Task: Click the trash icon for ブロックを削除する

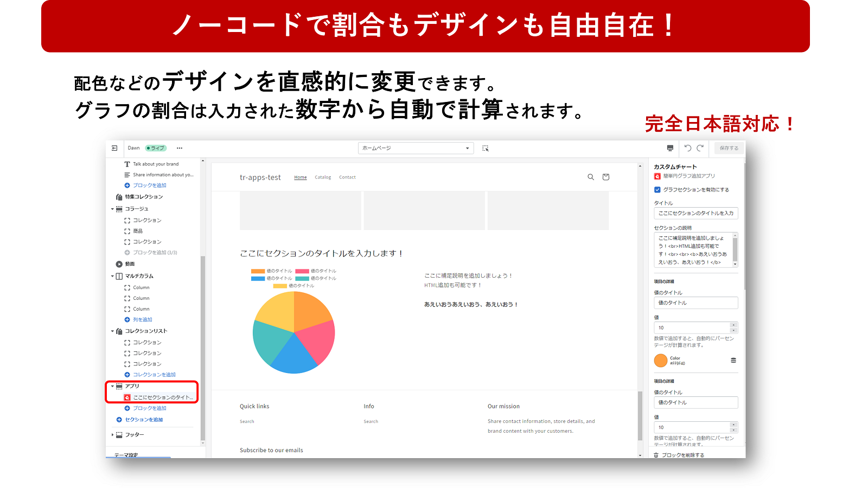Action: tap(656, 455)
